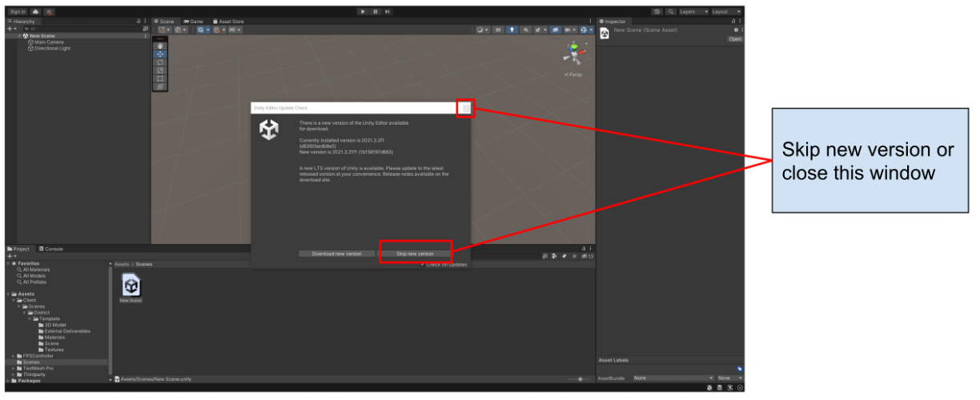The width and height of the screenshot is (980, 400).
Task: Select the Transform tool in Scene view
Action: pos(160,86)
